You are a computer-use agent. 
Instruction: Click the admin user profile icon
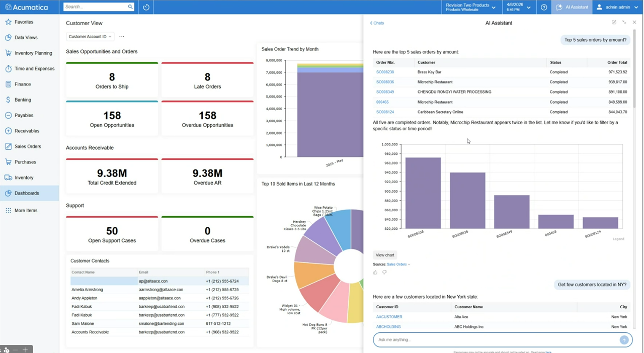tap(599, 7)
